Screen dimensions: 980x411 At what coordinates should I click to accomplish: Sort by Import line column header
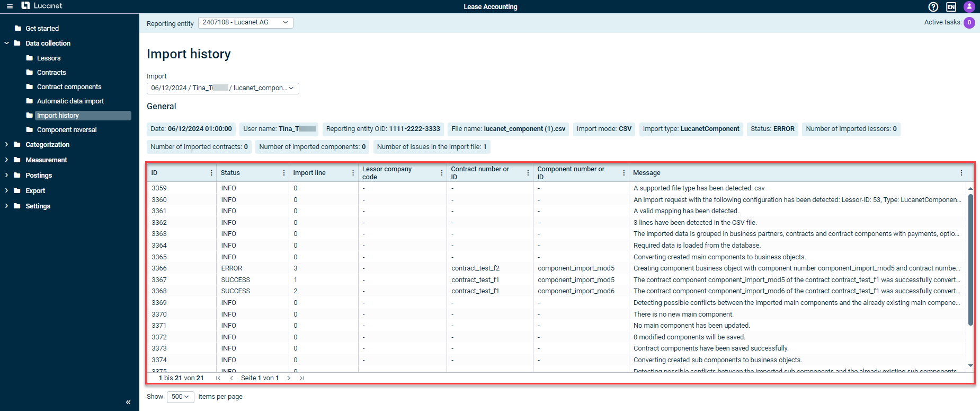click(309, 173)
